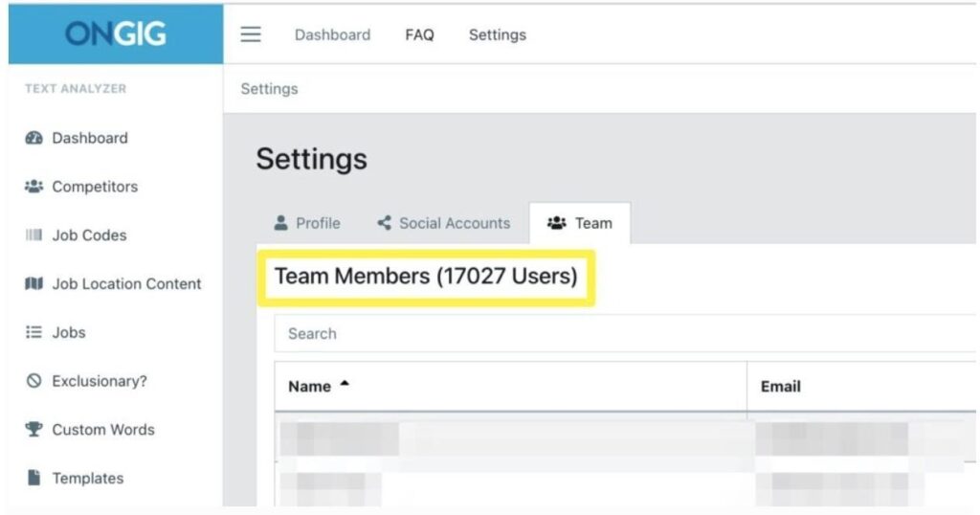Open Dashboard from the sidebar
Viewport: 980px width, 515px height.
89,138
